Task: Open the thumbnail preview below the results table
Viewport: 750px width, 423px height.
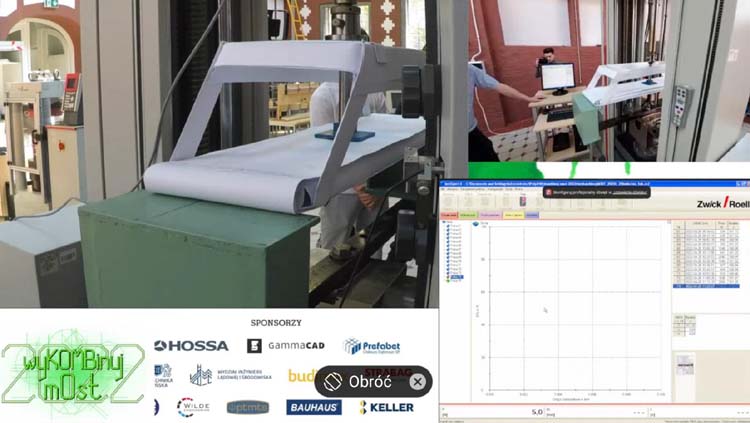Action: [685, 366]
